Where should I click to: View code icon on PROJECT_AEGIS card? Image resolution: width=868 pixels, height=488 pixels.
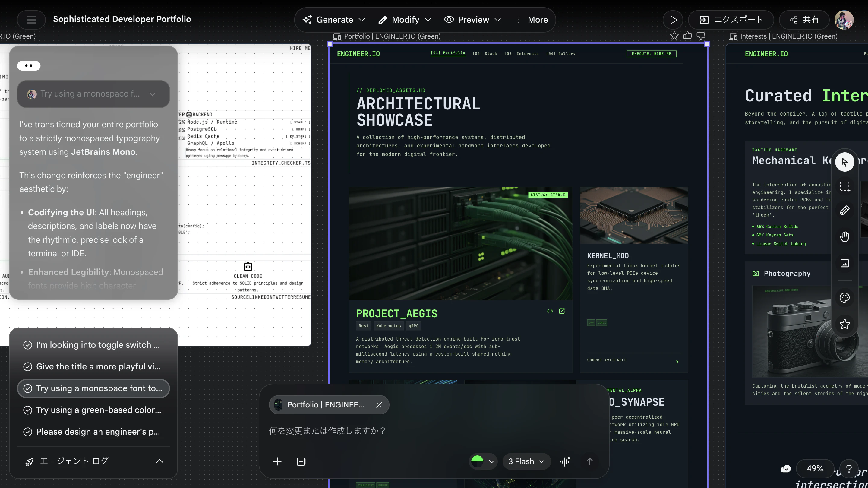click(550, 311)
